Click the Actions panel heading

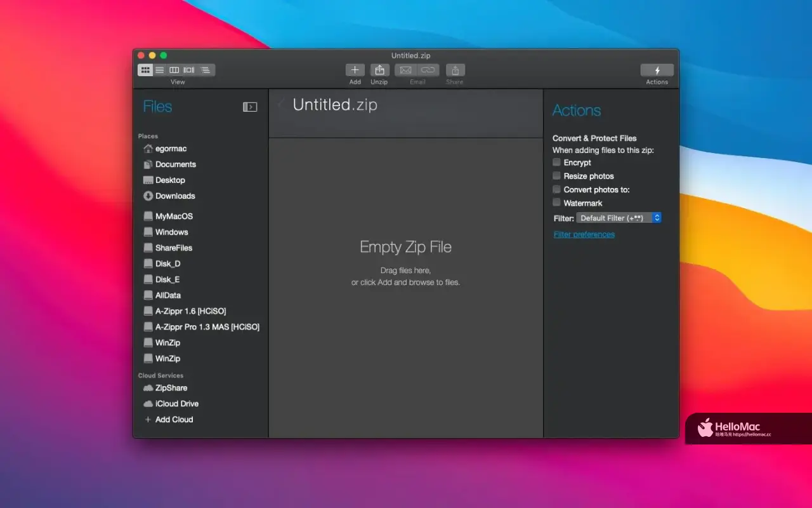pyautogui.click(x=577, y=110)
